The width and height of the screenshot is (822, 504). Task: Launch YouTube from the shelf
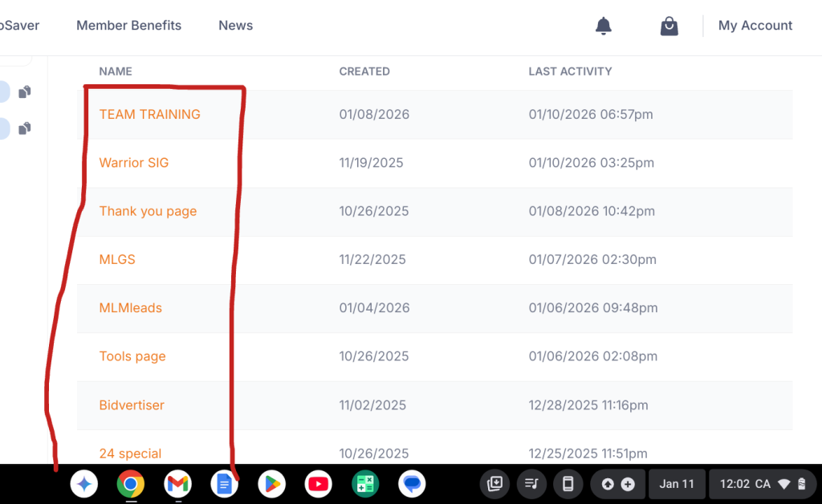click(x=319, y=484)
